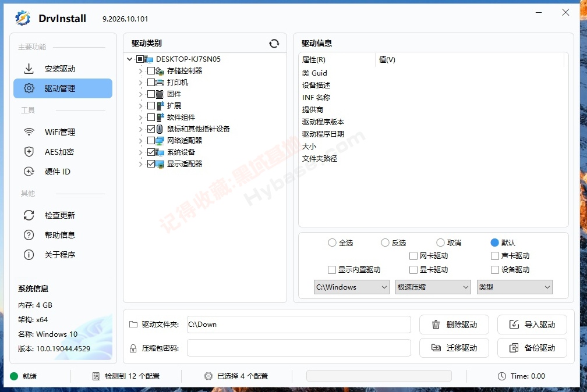The width and height of the screenshot is (587, 392).
Task: Click the shield icon for AES加密
Action: click(29, 151)
